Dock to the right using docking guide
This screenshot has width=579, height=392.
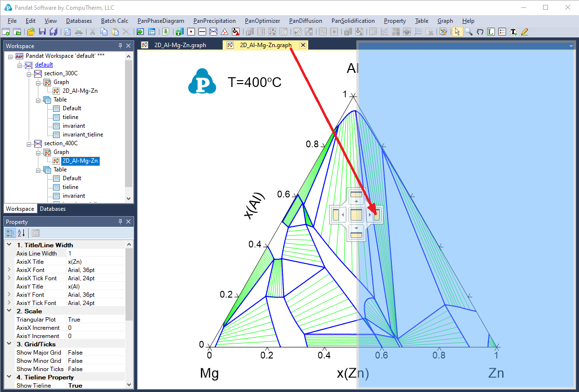point(376,214)
